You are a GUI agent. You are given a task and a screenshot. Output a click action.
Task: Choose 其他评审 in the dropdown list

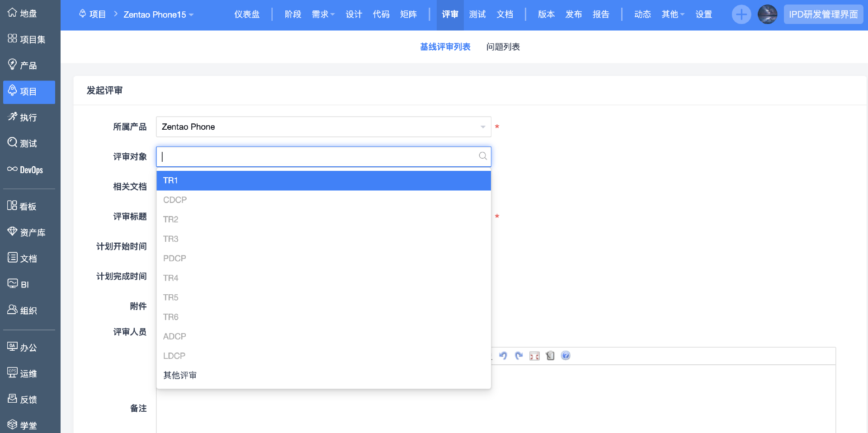click(180, 375)
